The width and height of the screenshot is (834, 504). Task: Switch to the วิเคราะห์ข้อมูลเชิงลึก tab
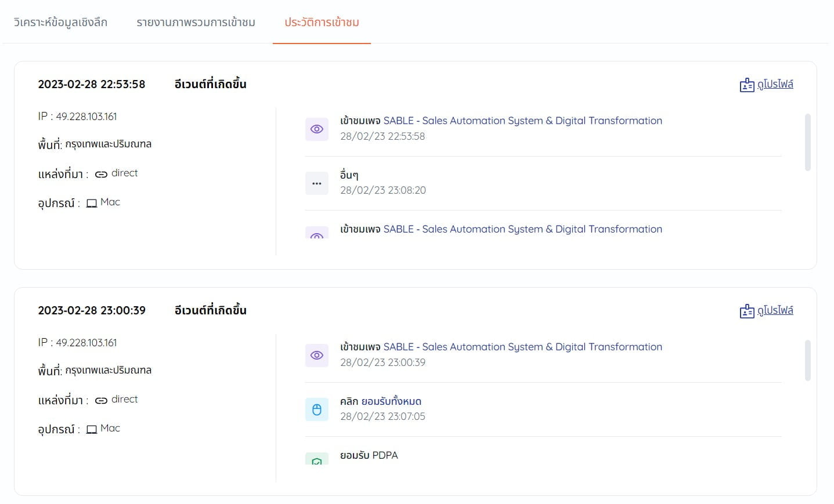61,23
